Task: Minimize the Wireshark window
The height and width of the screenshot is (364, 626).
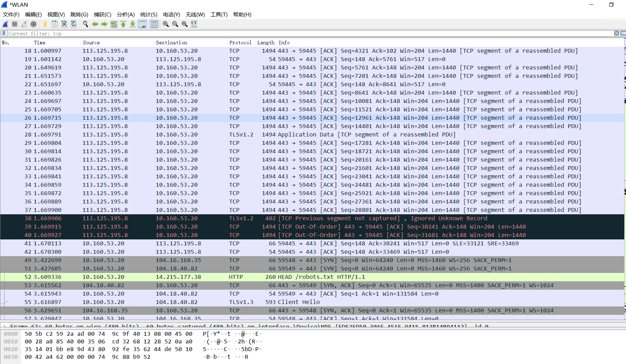Action: click(x=591, y=5)
